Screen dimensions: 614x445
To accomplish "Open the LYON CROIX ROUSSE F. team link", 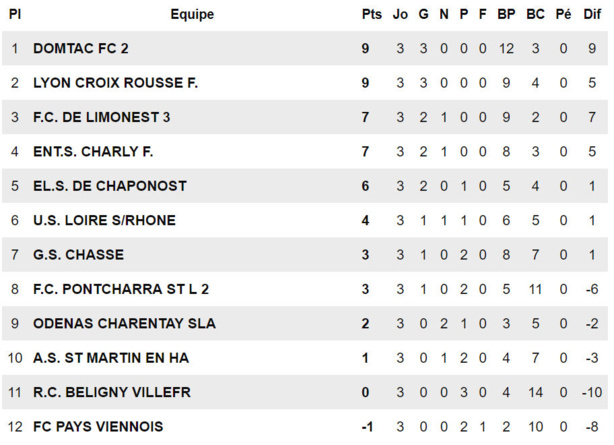I will tap(115, 83).
